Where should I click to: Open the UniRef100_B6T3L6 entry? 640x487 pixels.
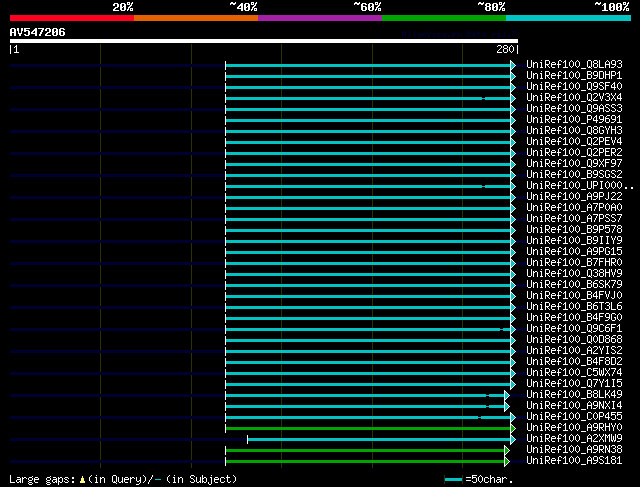[x=574, y=307]
